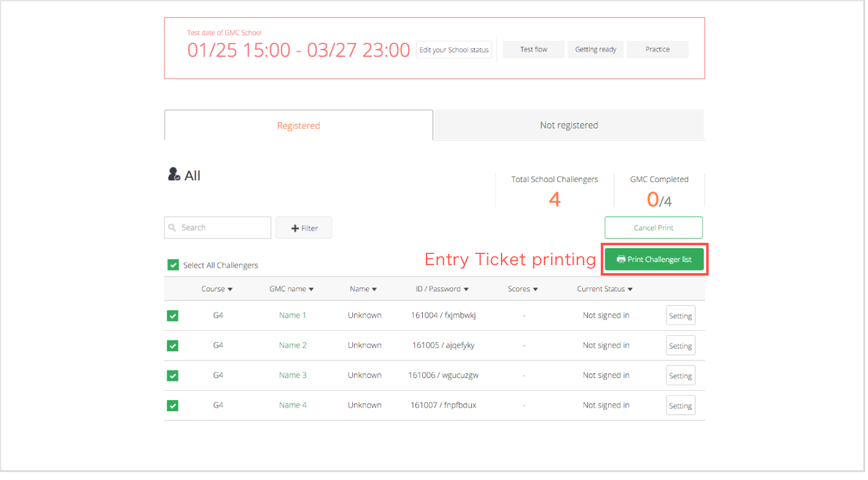Viewport: 868px width, 480px height.
Task: Open the Name 3 challenger link
Action: pos(293,375)
